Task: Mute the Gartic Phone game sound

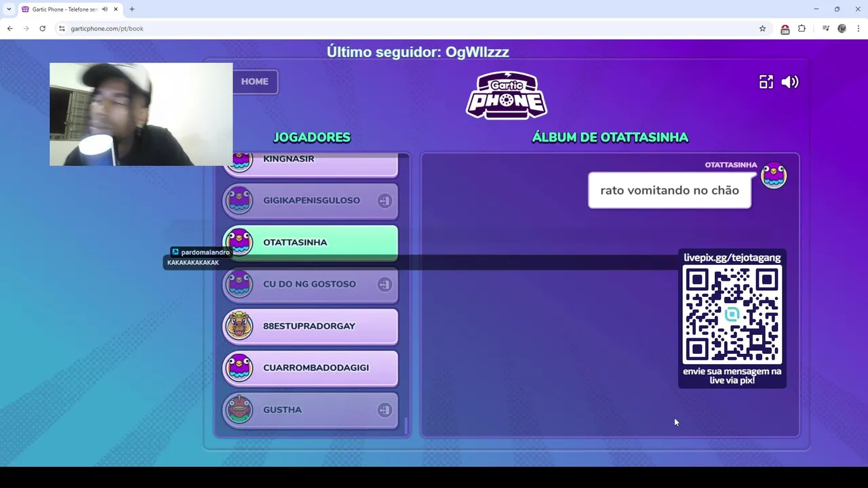Action: tap(790, 82)
